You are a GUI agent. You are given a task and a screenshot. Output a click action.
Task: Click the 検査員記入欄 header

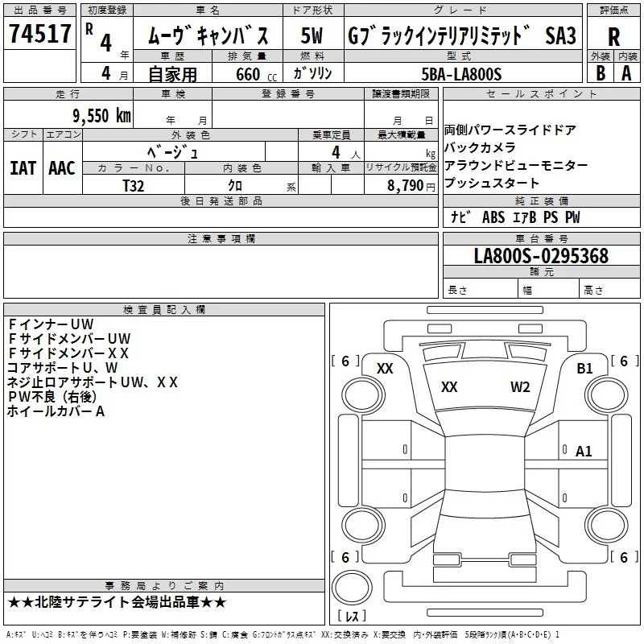point(164,310)
